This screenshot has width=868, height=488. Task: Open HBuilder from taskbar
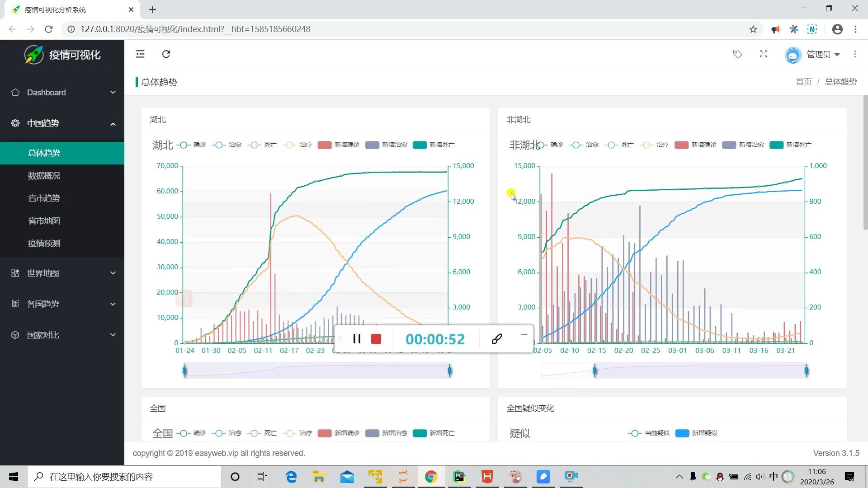coord(487,477)
